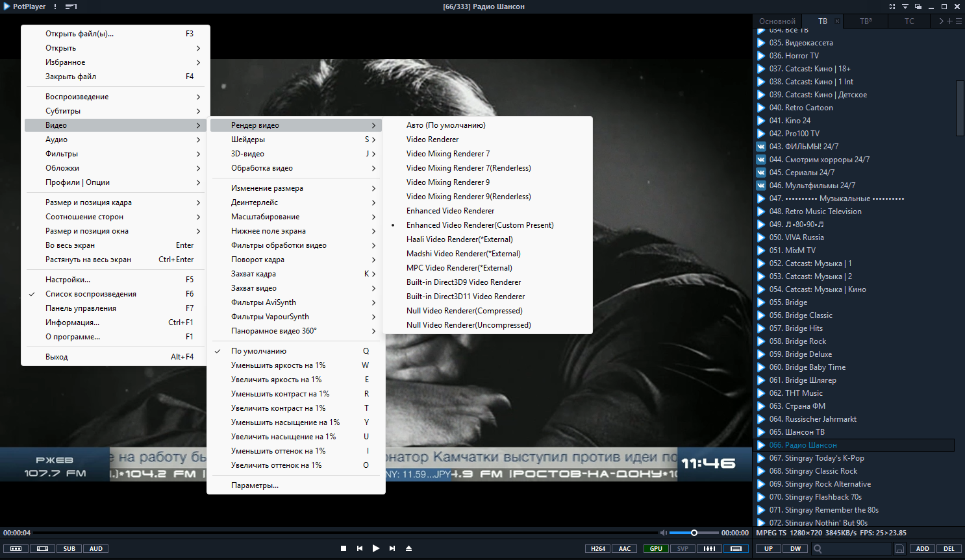The width and height of the screenshot is (965, 560).
Task: Toggle Список воспроизведения checked item
Action: coord(116,294)
